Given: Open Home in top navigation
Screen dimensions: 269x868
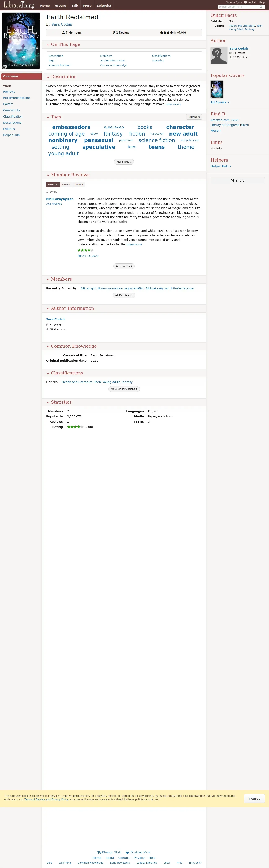Looking at the screenshot, I should pyautogui.click(x=45, y=5).
